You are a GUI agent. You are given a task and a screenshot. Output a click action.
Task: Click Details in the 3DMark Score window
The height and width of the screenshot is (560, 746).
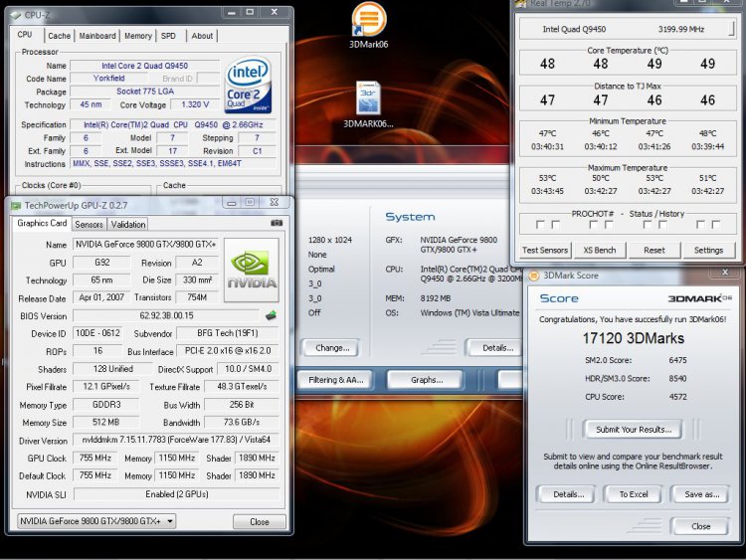point(568,494)
